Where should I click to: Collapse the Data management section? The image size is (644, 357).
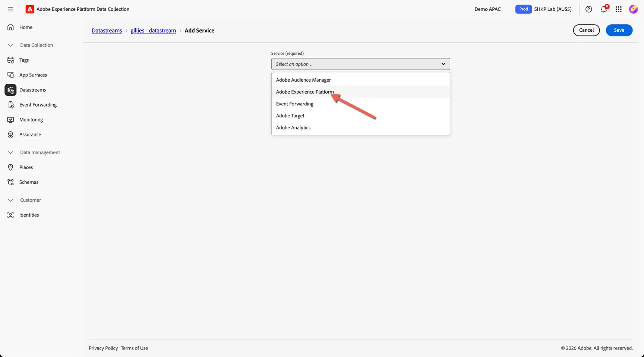pos(10,152)
